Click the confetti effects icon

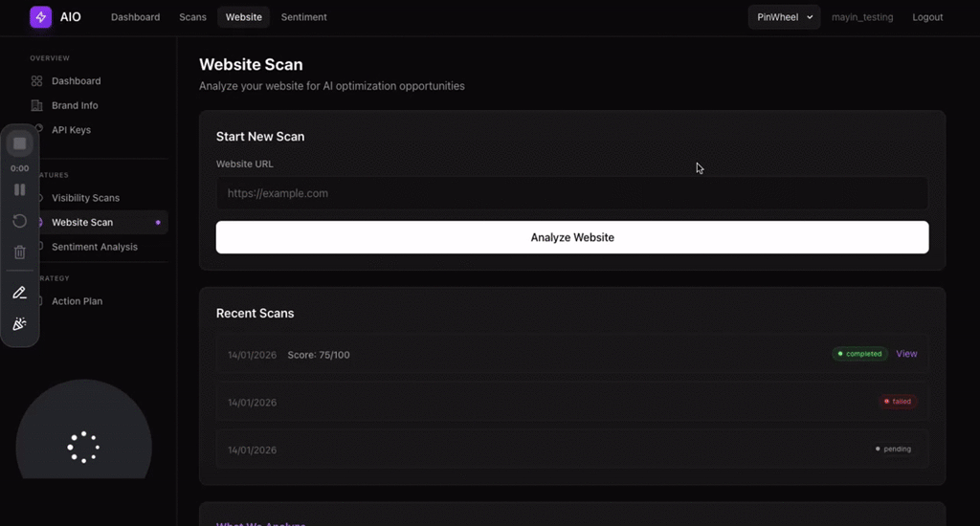click(19, 323)
